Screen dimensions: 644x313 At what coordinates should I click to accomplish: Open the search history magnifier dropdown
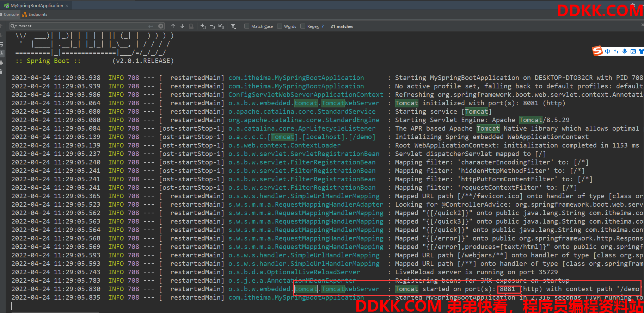coord(13,26)
